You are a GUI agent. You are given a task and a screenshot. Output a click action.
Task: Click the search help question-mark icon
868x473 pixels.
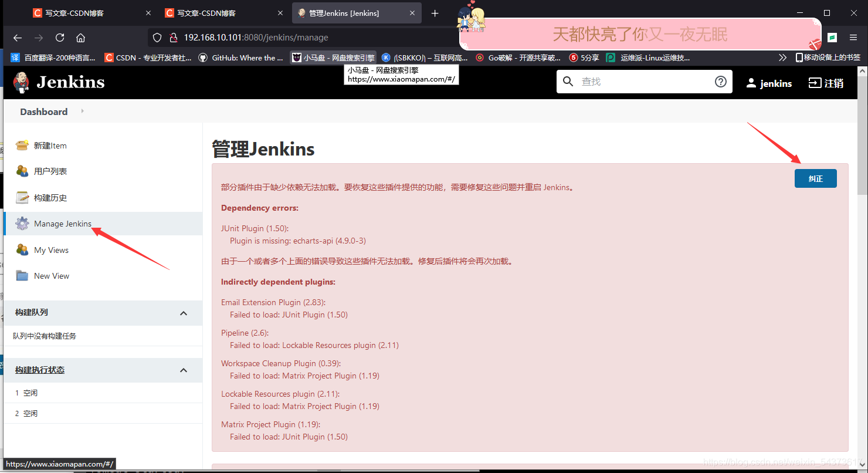coord(721,82)
